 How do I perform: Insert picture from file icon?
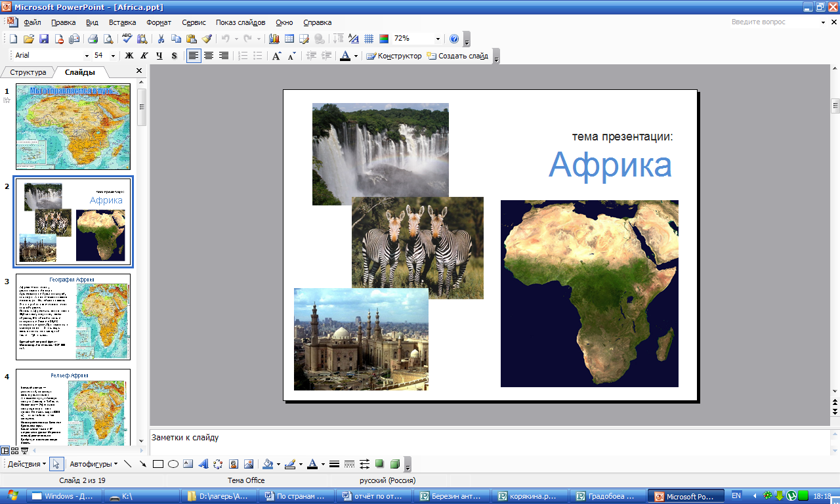point(249,464)
